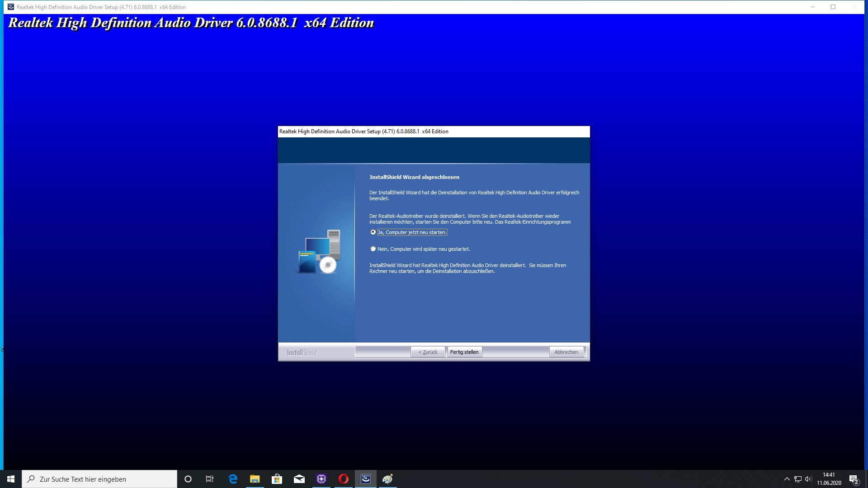Click the InstallShield setup taskbar icon
This screenshot has width=868, height=488.
pos(366,479)
